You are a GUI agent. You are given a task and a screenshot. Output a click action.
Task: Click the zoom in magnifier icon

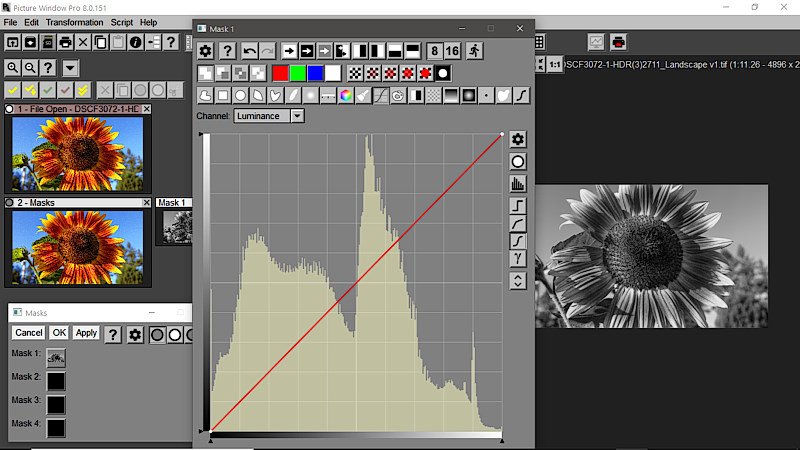[x=13, y=68]
